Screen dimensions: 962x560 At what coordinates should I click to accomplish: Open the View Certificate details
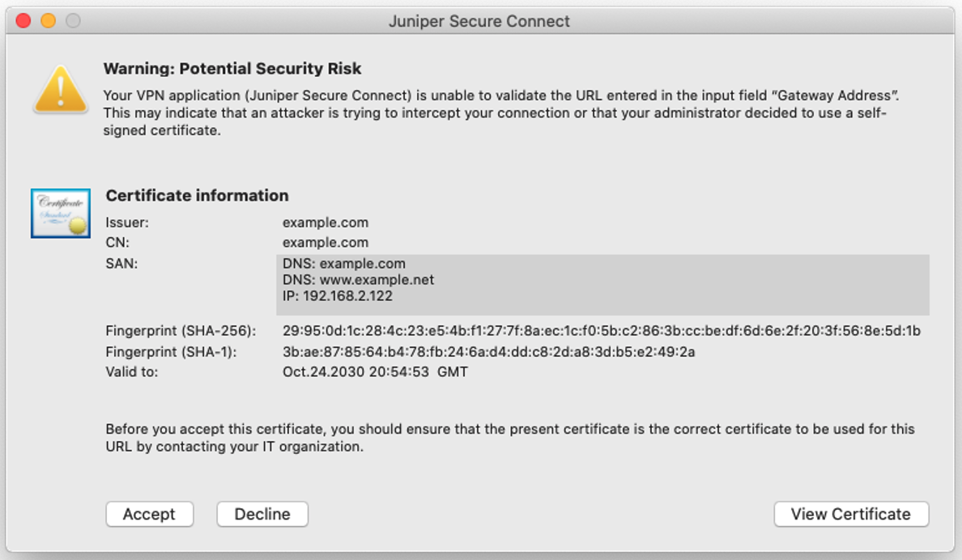(850, 514)
